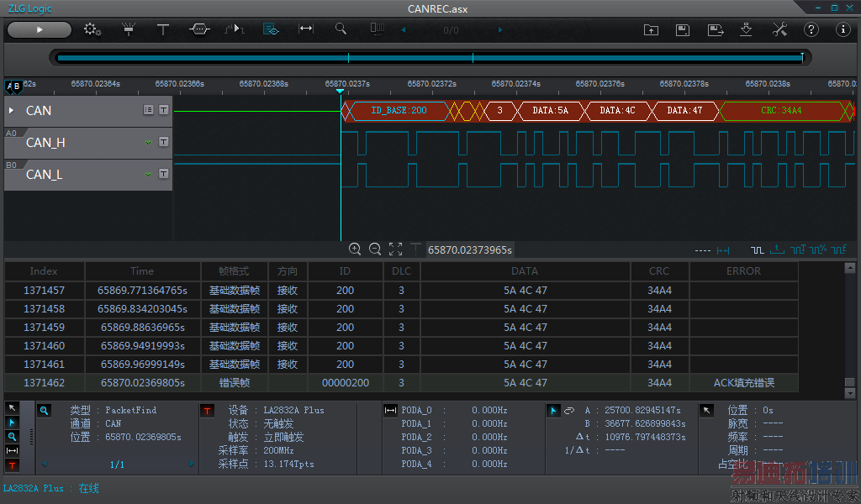The width and height of the screenshot is (861, 504).
Task: Open the protocol decoder bus icon
Action: [198, 29]
